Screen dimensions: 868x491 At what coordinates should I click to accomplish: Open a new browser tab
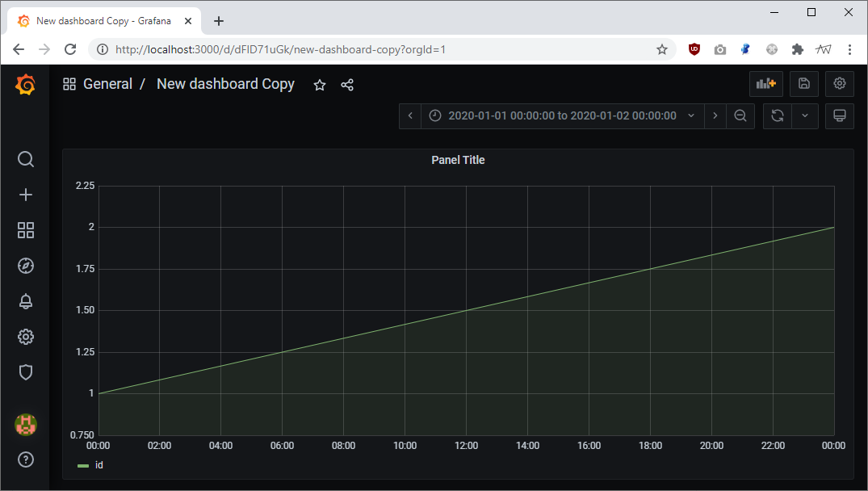(x=219, y=21)
